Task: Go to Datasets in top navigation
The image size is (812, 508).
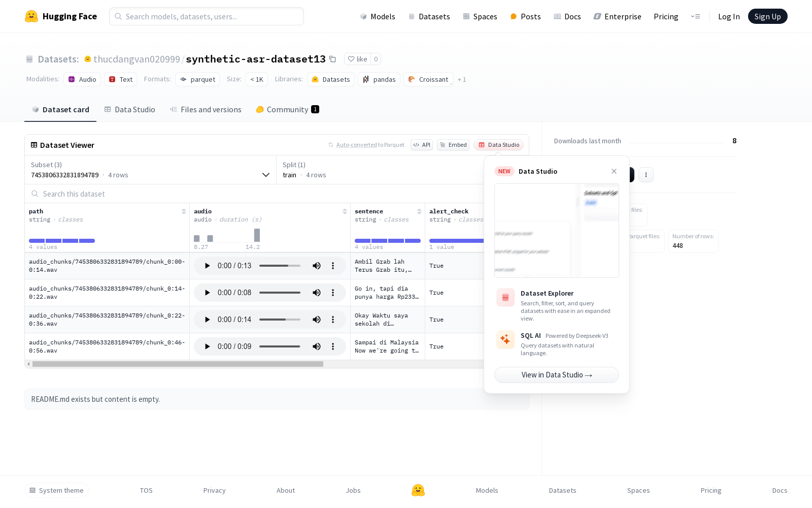Action: tap(429, 16)
